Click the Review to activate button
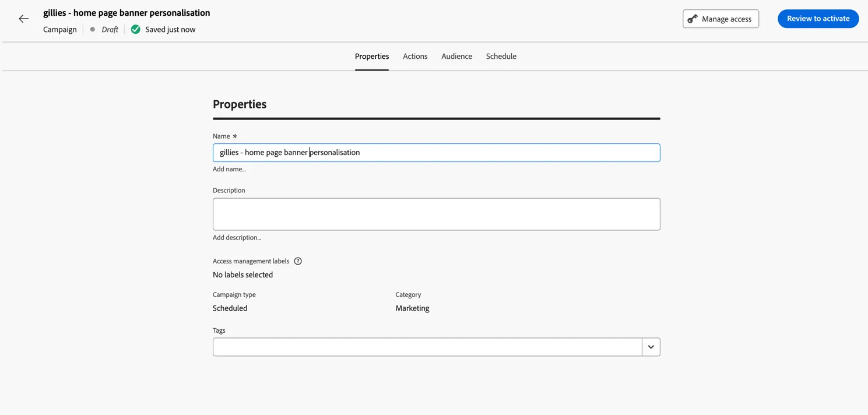 point(818,19)
